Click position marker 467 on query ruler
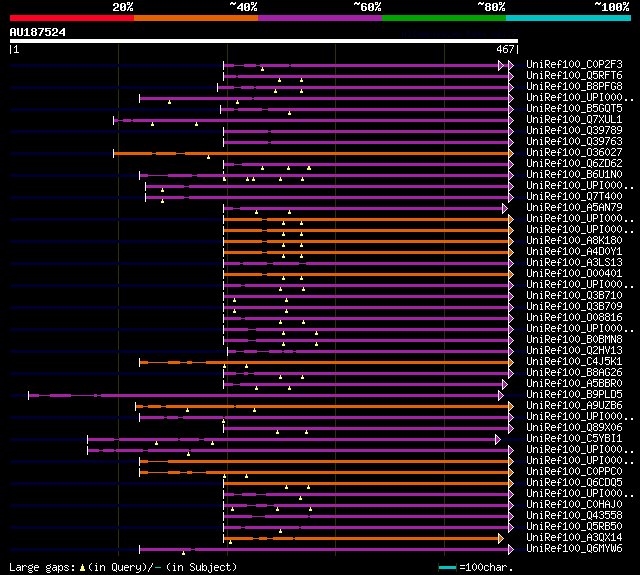Image resolution: width=640 pixels, height=575 pixels. (x=507, y=49)
